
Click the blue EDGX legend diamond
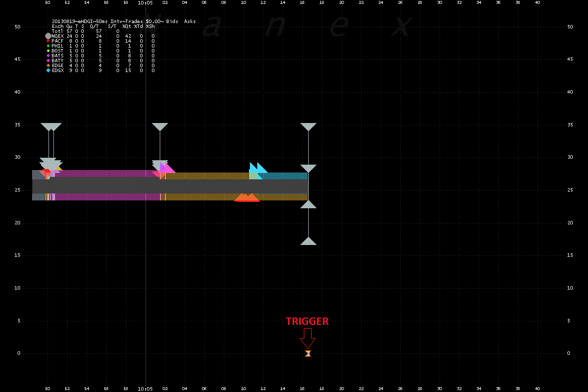tap(48, 70)
